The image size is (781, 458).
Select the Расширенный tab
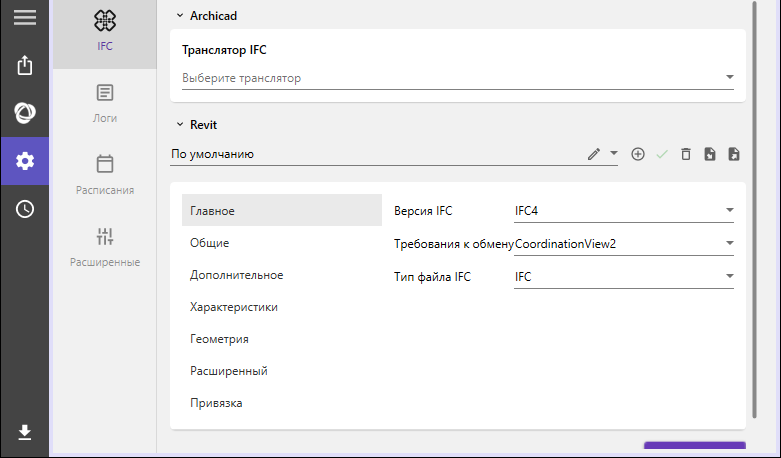[x=282, y=371]
